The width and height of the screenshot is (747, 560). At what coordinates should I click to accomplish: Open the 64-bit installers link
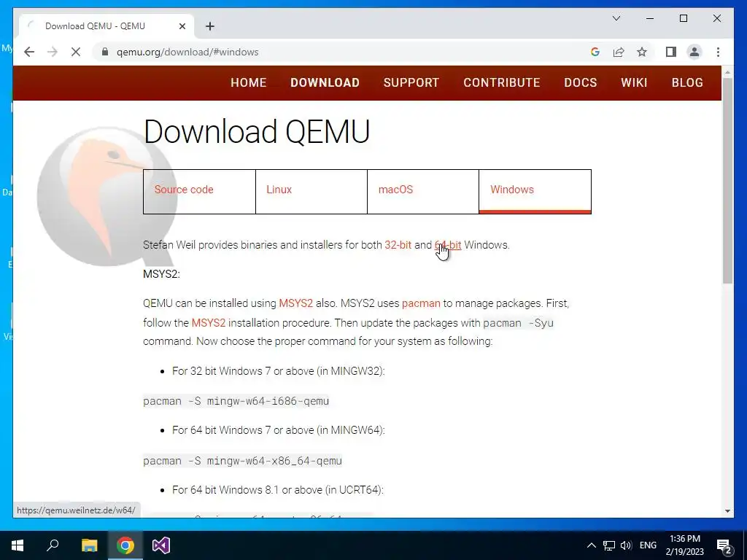[448, 245]
